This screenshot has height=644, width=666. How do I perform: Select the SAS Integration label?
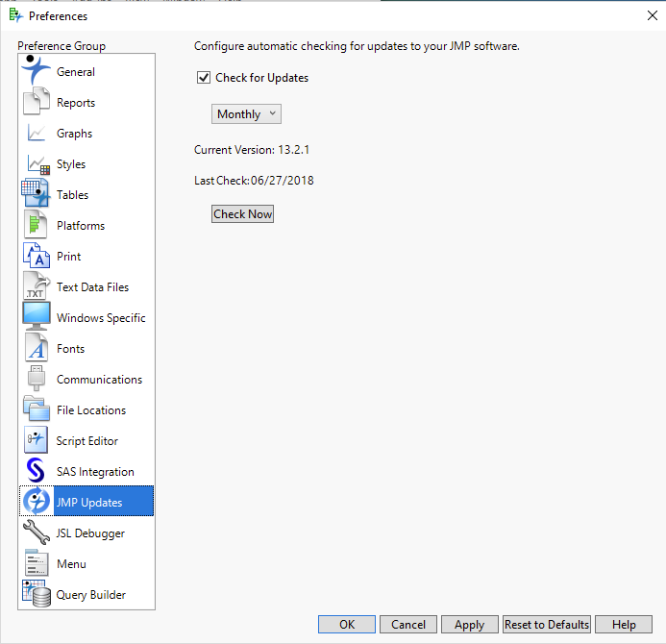pyautogui.click(x=95, y=472)
